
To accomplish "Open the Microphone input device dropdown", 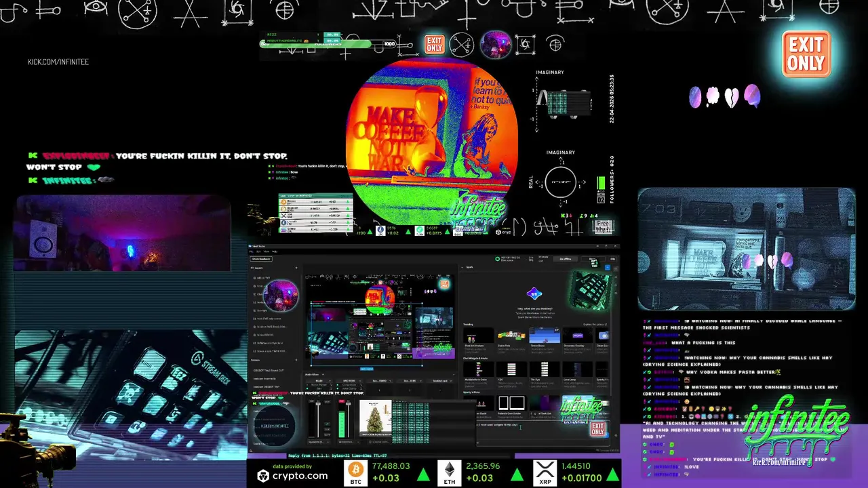I will (x=349, y=442).
